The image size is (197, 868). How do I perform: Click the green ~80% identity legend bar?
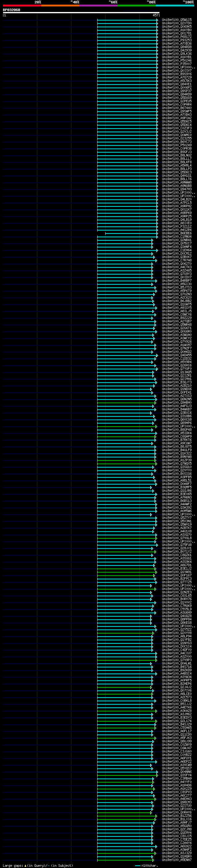(x=136, y=6)
